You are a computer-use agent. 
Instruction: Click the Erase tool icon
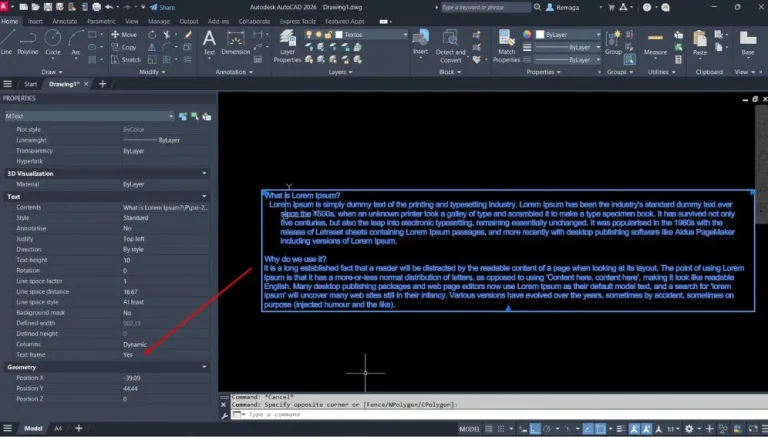tap(188, 34)
